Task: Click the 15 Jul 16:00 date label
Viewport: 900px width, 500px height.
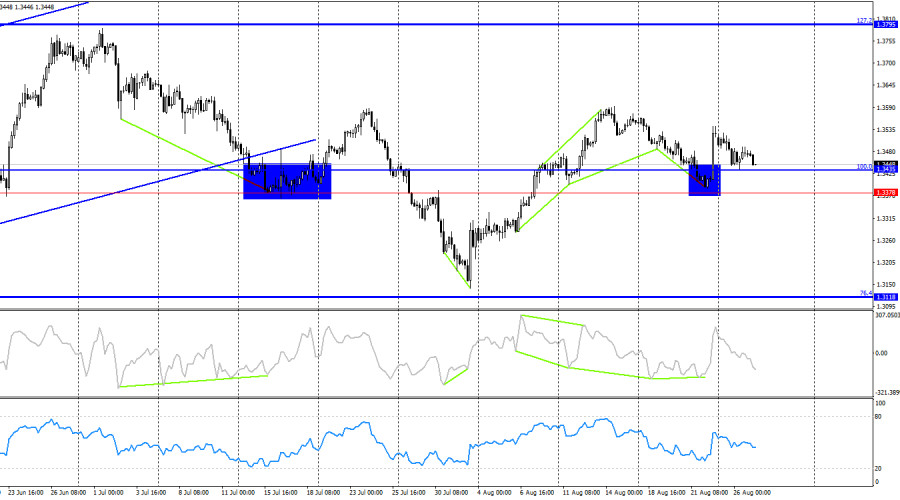Action: (x=281, y=493)
